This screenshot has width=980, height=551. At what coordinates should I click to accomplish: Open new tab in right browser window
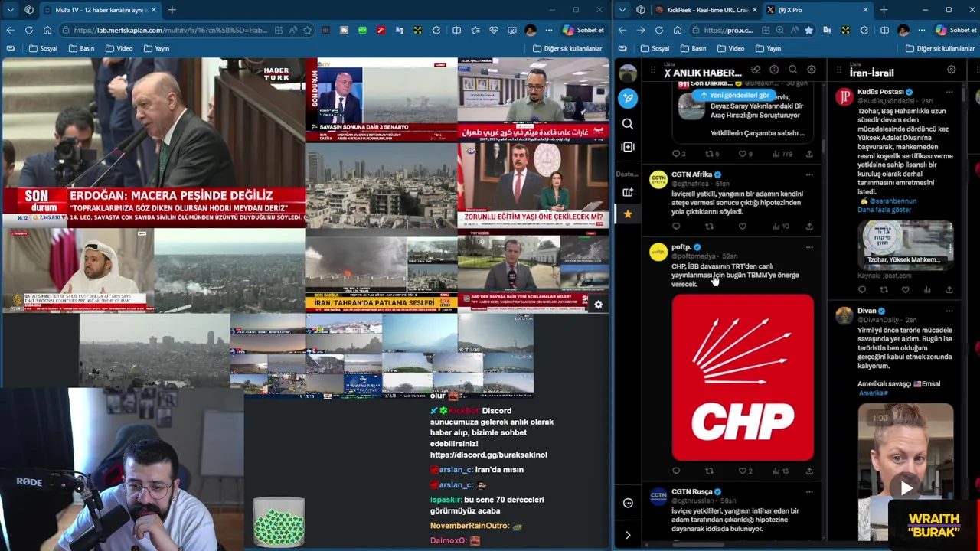(884, 10)
